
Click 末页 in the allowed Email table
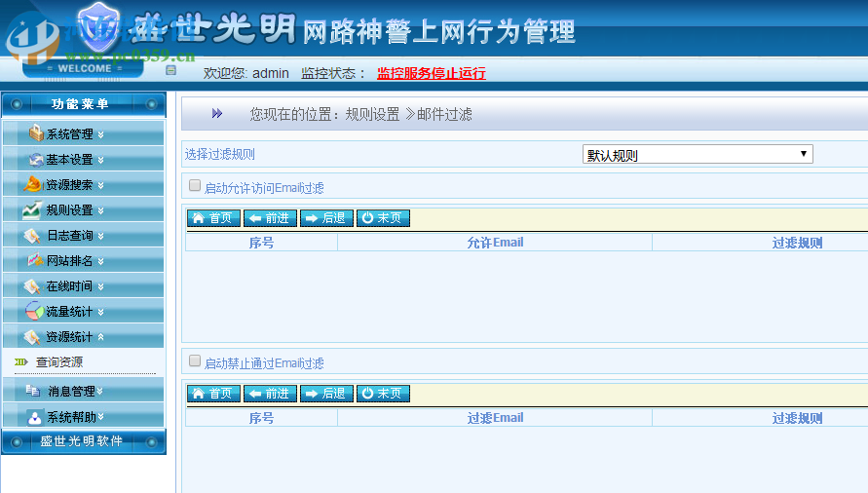[383, 218]
